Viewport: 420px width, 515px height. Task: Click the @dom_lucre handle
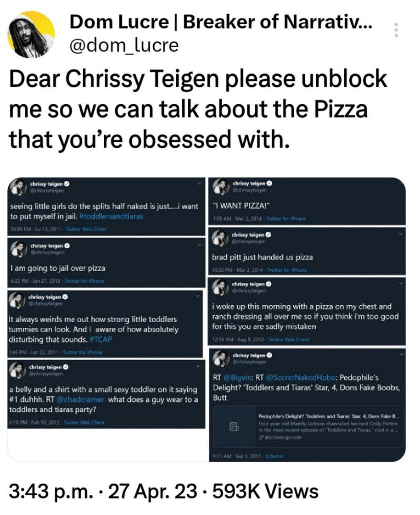124,45
